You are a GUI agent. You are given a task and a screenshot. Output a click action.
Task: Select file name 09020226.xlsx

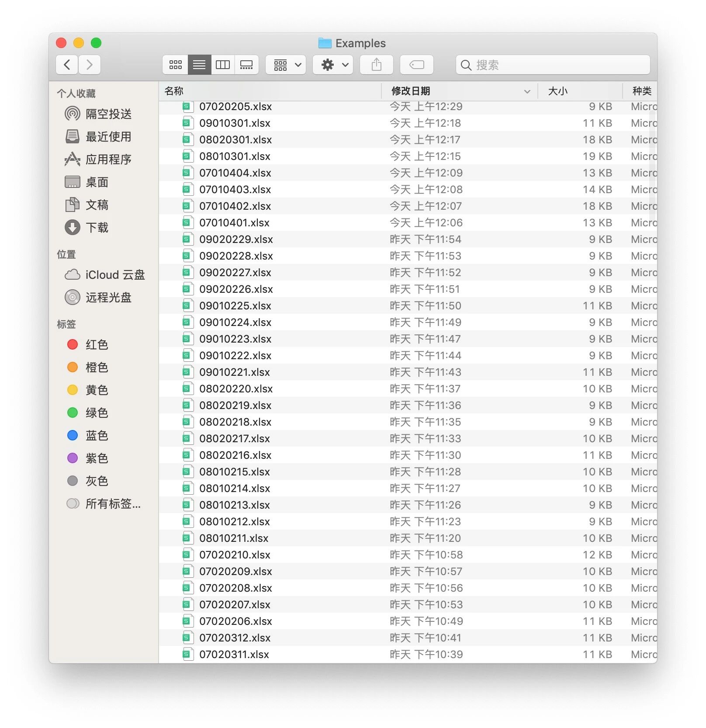236,289
